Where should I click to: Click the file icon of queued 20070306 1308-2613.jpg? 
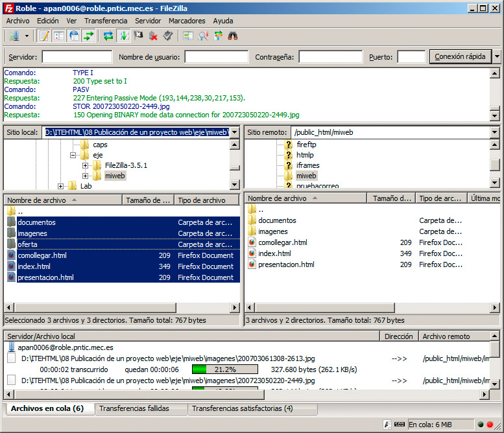pos(11,358)
